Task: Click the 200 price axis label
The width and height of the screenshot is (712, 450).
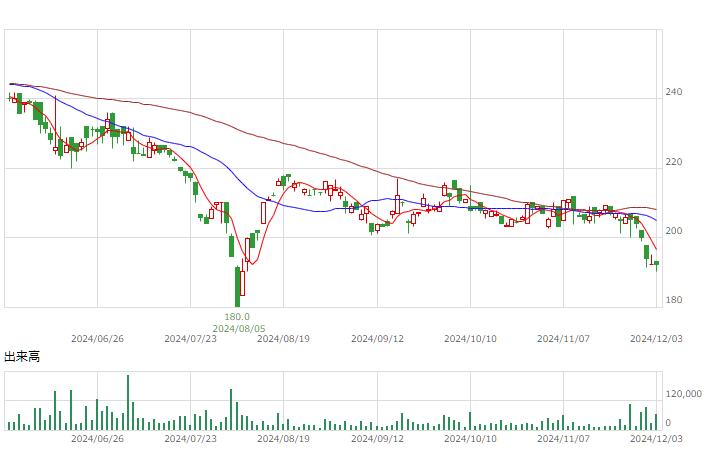Action: 674,231
